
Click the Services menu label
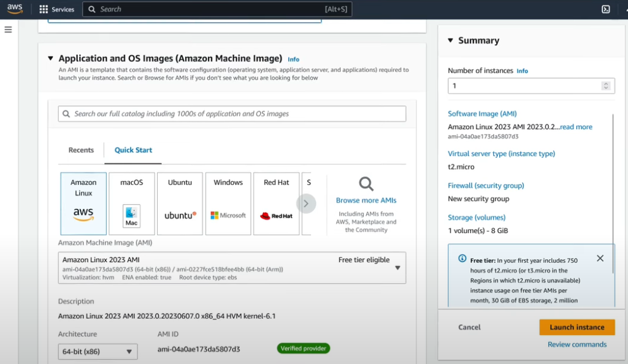pyautogui.click(x=63, y=9)
